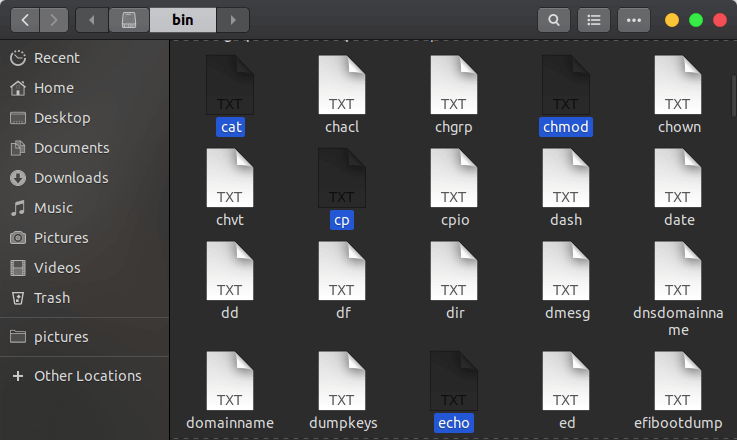Click Other Locations plus entry
The image size is (737, 440).
(x=85, y=376)
